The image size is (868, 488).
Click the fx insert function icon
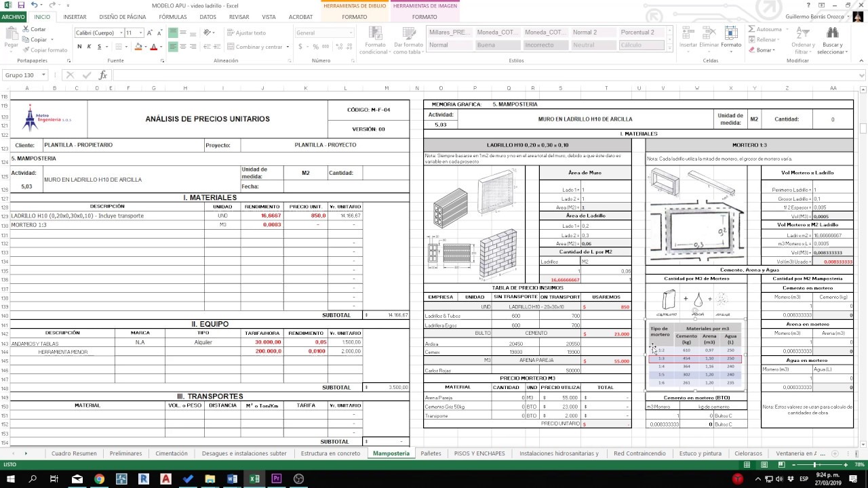pos(103,75)
